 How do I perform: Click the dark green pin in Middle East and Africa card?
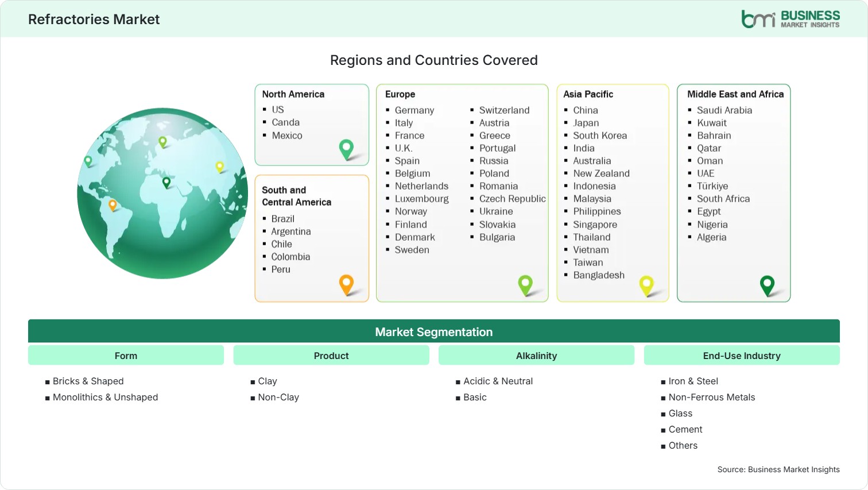click(x=767, y=286)
